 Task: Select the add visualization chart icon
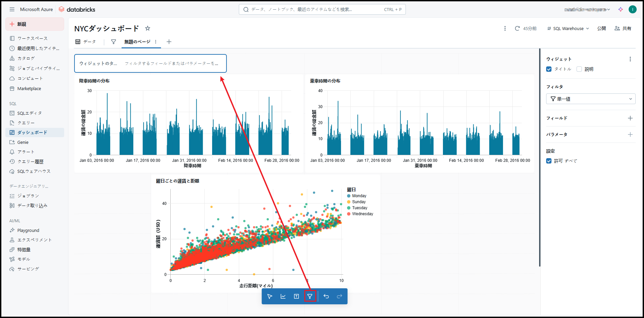tap(283, 296)
